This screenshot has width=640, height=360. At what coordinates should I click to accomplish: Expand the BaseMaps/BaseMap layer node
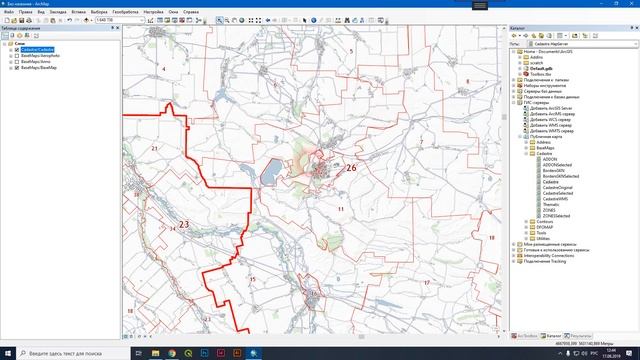(x=11, y=68)
